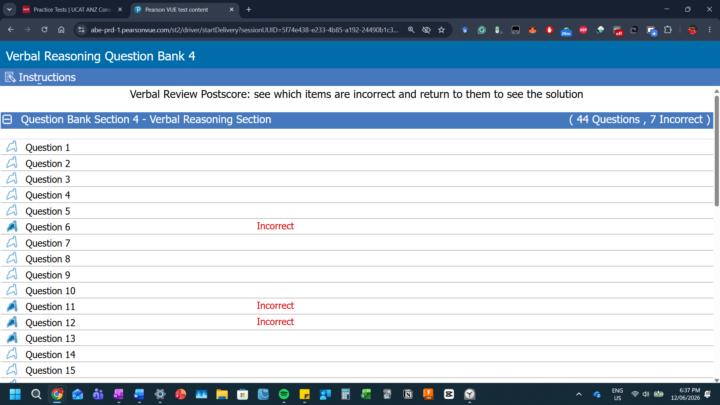Click the browser reload icon
Screen dimensions: 720x405
[44, 30]
